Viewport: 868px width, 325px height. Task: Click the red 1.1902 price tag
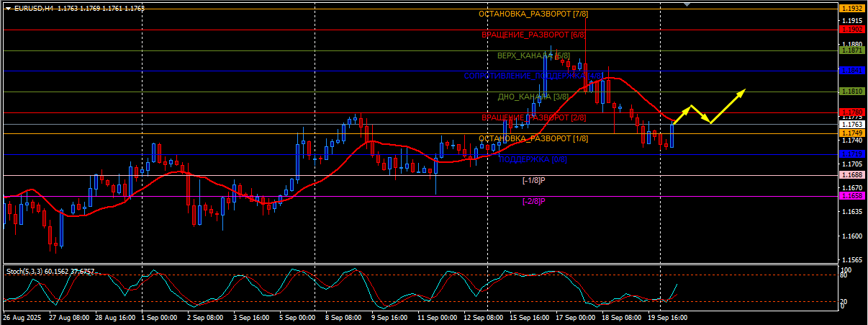click(852, 30)
